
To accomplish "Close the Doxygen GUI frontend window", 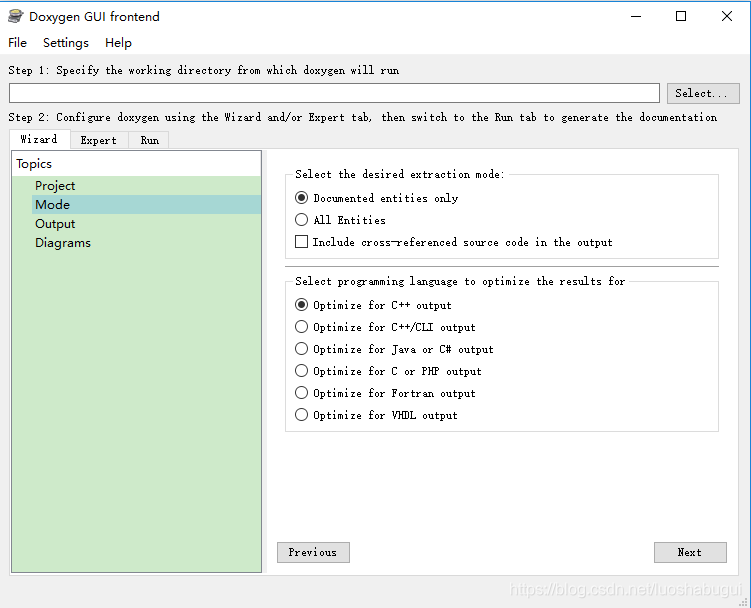I will tap(727, 16).
